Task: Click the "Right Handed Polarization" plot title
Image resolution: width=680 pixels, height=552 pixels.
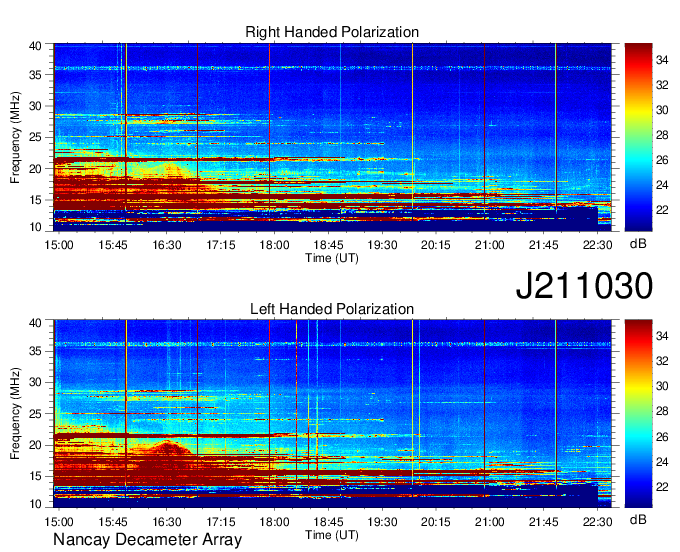Action: point(332,32)
